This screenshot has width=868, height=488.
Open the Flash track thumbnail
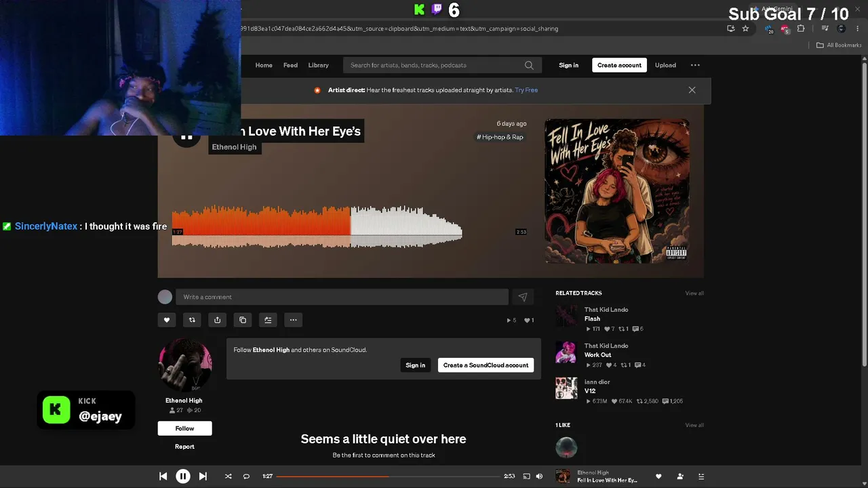(x=566, y=316)
